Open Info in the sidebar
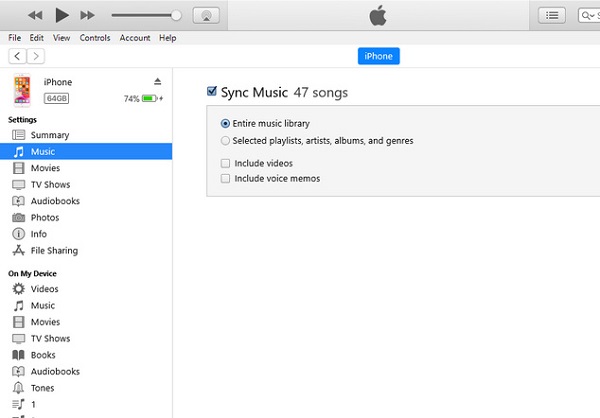Image resolution: width=600 pixels, height=418 pixels. click(86, 234)
